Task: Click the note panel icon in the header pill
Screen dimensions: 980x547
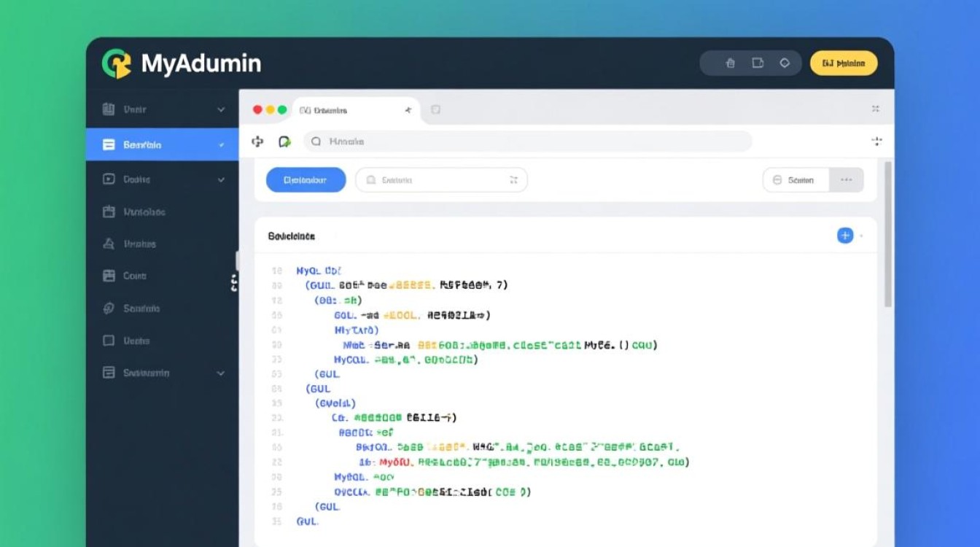Action: 758,63
